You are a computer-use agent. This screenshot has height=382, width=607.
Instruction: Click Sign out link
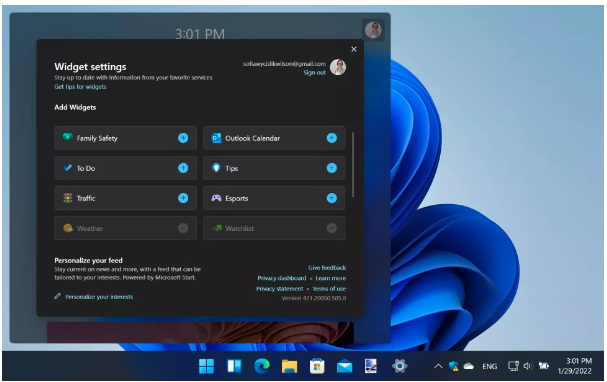point(314,73)
